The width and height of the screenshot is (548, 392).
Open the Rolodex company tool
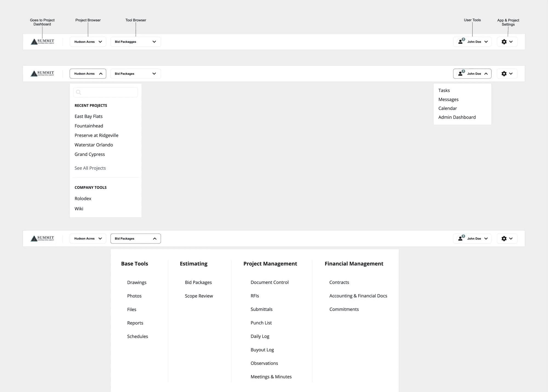point(83,198)
